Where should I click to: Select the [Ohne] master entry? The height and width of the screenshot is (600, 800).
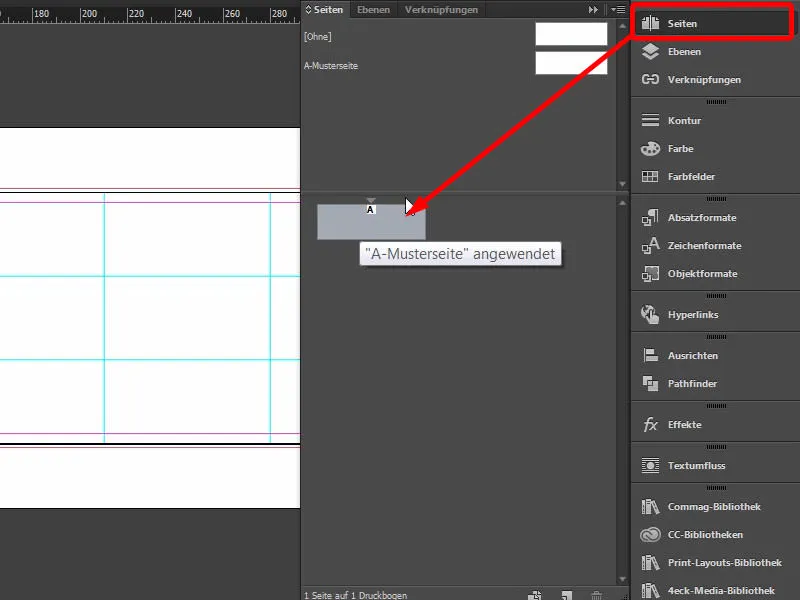456,36
